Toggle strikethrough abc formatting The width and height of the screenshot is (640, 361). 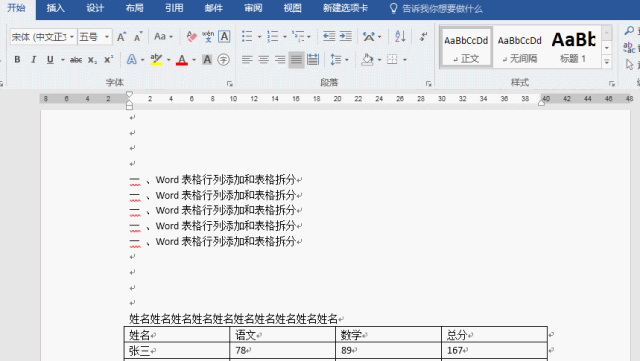pyautogui.click(x=76, y=60)
